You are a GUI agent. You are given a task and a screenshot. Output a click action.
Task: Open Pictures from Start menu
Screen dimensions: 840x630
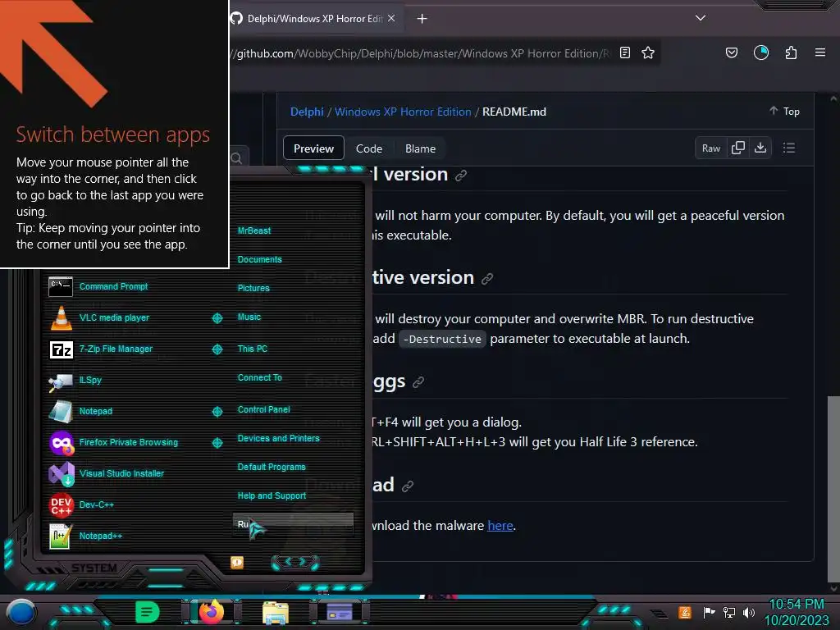(253, 288)
